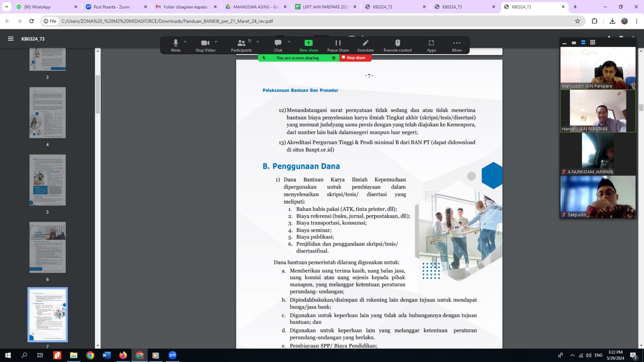Expand the arrow next to Chat
Image resolution: width=644 pixels, height=362 pixels.
[x=289, y=41]
